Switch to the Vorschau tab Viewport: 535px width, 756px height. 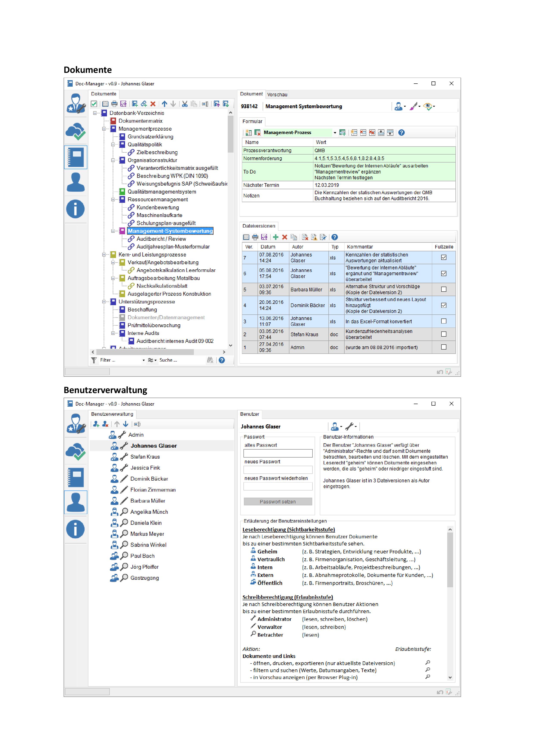click(277, 94)
